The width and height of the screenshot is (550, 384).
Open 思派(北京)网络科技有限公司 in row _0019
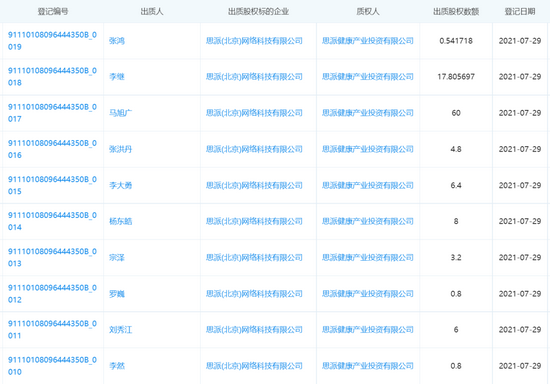coord(254,41)
